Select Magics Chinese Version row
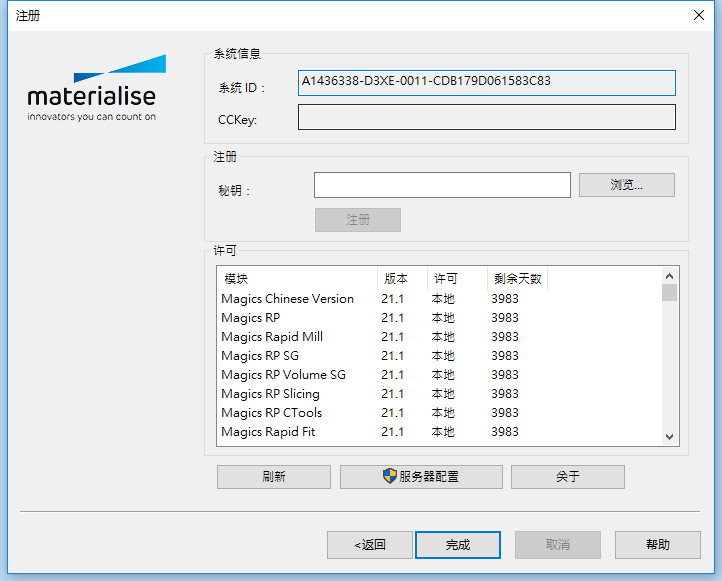 point(288,299)
